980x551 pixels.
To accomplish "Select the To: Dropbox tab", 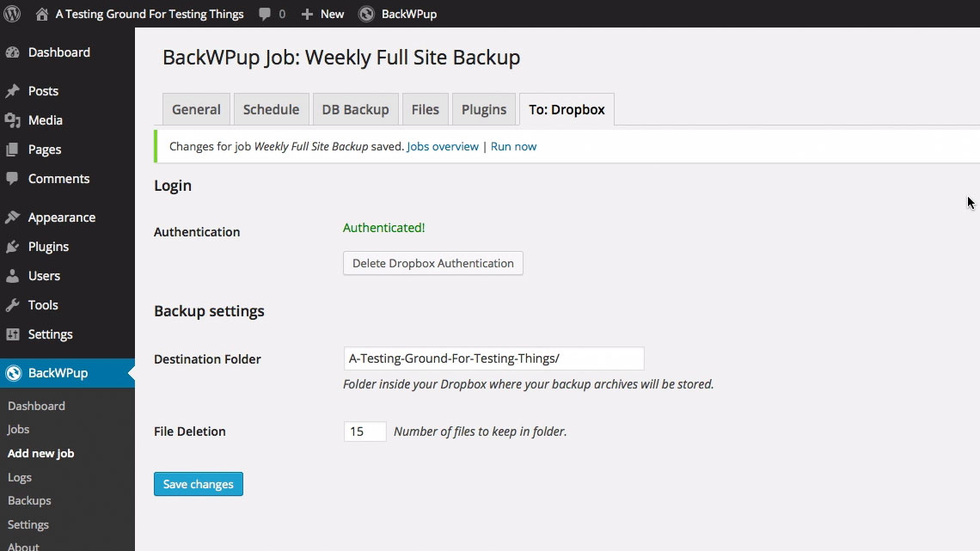I will click(x=567, y=109).
